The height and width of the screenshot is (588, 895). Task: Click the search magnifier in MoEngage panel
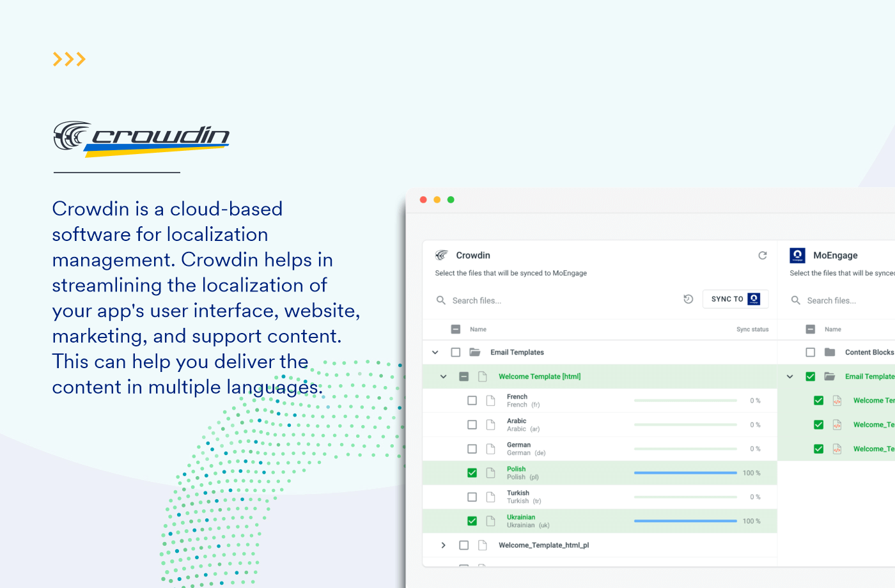pos(796,300)
